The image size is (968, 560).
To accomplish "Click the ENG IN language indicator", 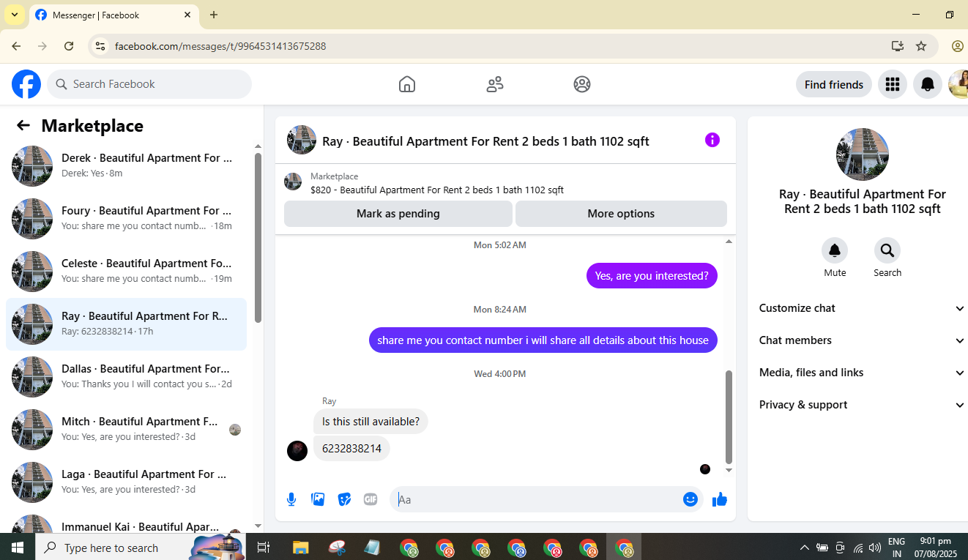I will pos(896,548).
